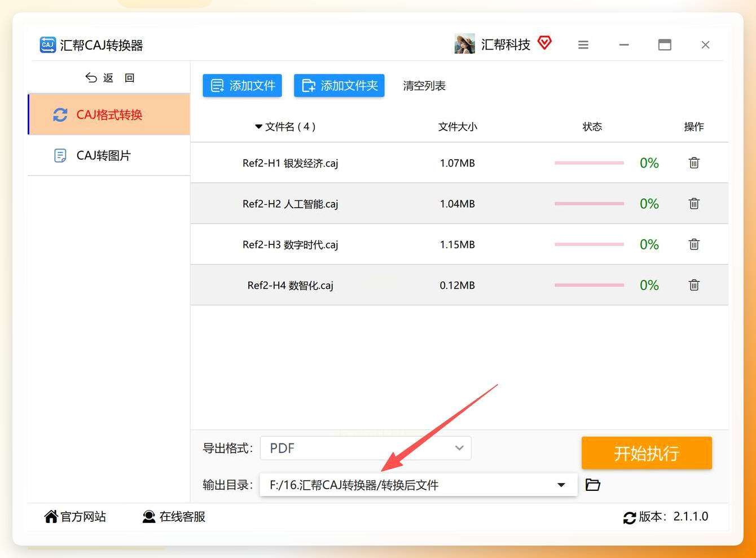Open the output folder browse icon
This screenshot has height=558, width=756.
[x=592, y=485]
